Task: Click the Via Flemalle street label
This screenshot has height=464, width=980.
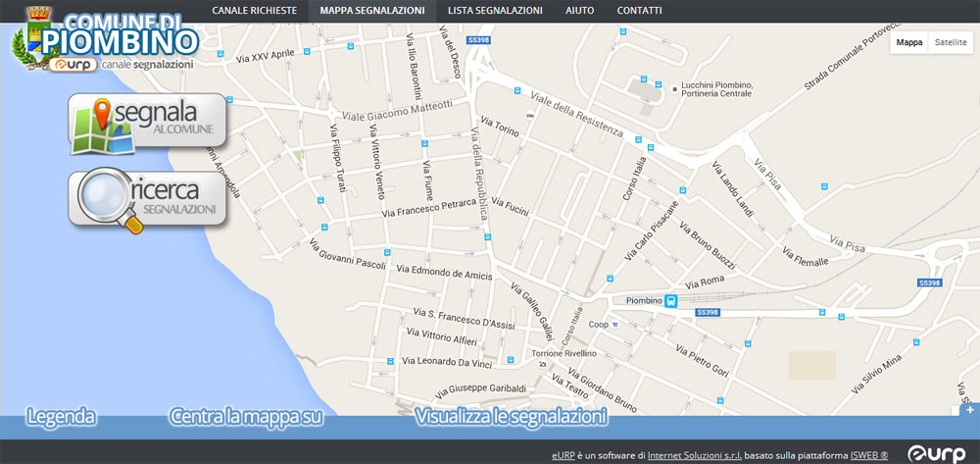Action: 805,256
